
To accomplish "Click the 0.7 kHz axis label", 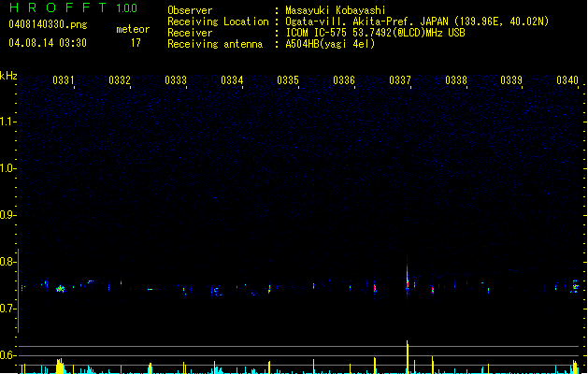I will tap(7, 309).
